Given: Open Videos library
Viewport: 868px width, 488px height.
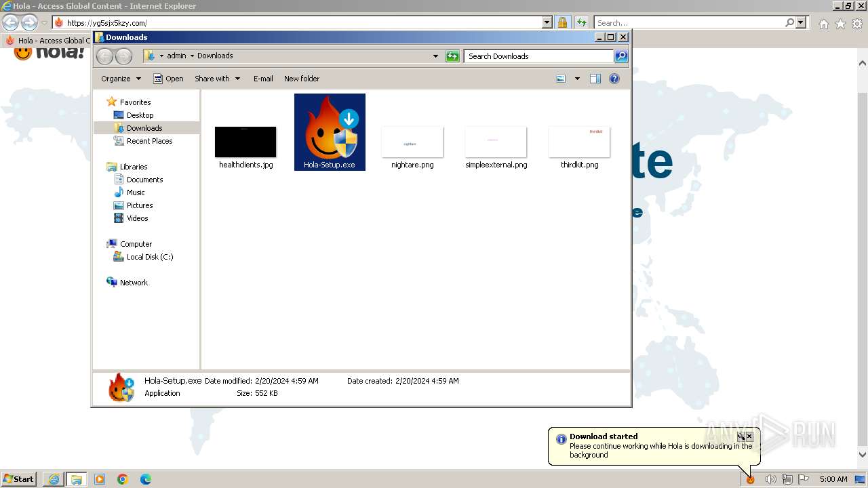Looking at the screenshot, I should pyautogui.click(x=137, y=218).
